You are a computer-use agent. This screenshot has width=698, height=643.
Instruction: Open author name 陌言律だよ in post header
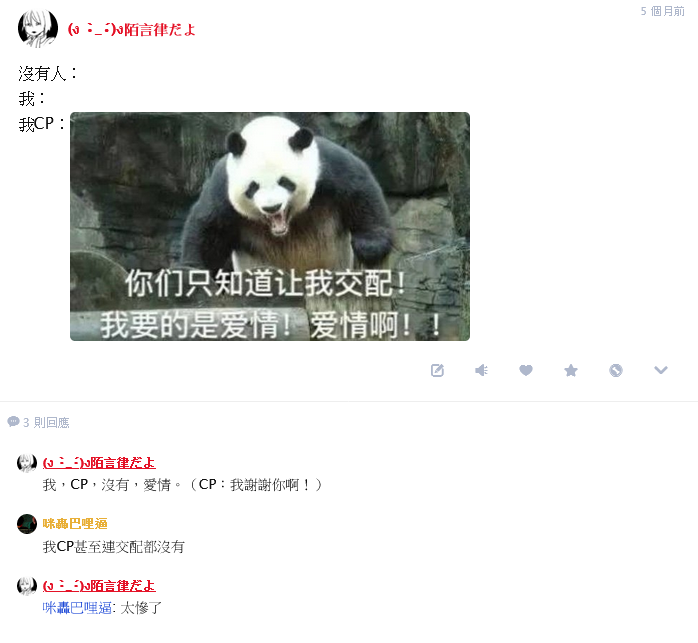[131, 30]
